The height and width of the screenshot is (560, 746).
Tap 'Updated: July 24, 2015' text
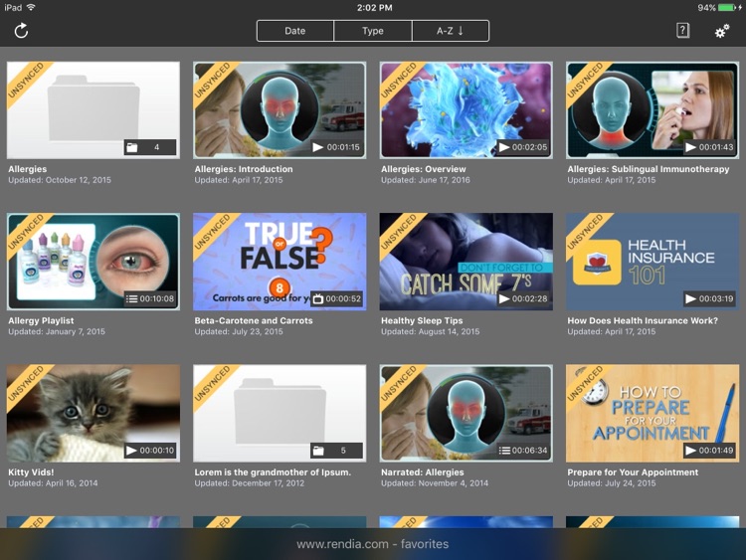click(x=612, y=483)
